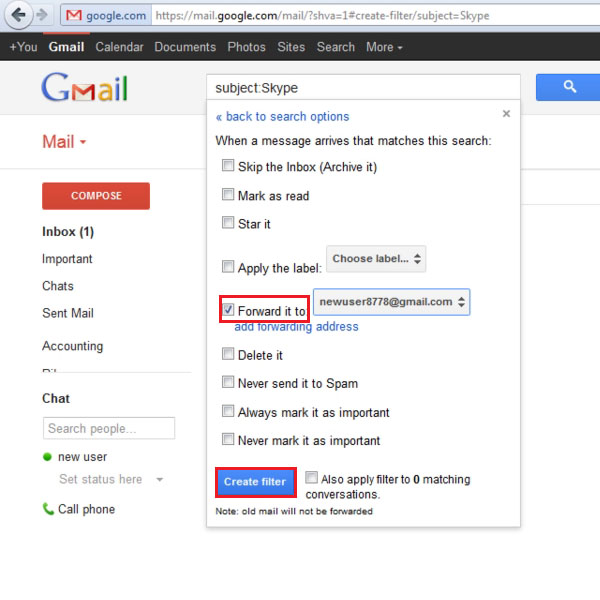Image resolution: width=600 pixels, height=600 pixels.
Task: Click add forwarding address link
Action: click(297, 327)
